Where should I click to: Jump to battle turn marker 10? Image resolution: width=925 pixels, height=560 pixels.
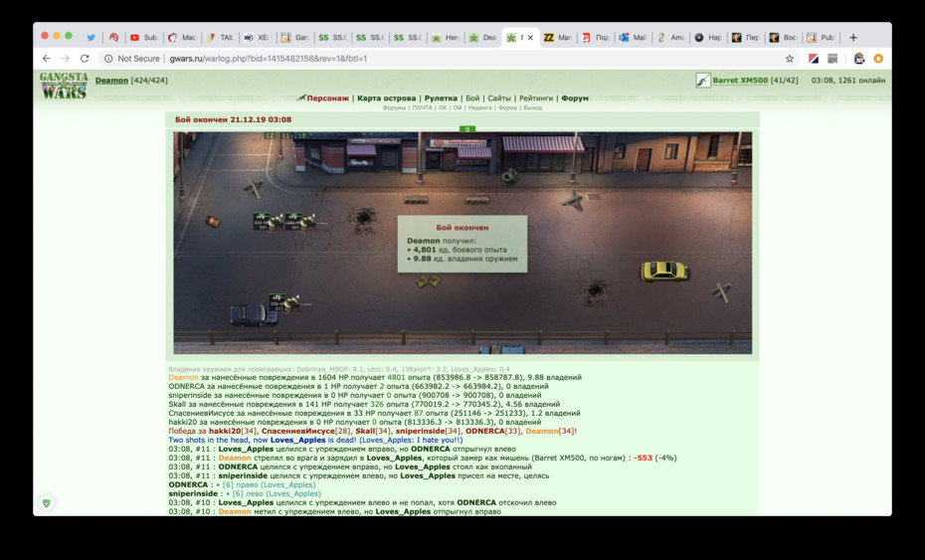point(301,135)
